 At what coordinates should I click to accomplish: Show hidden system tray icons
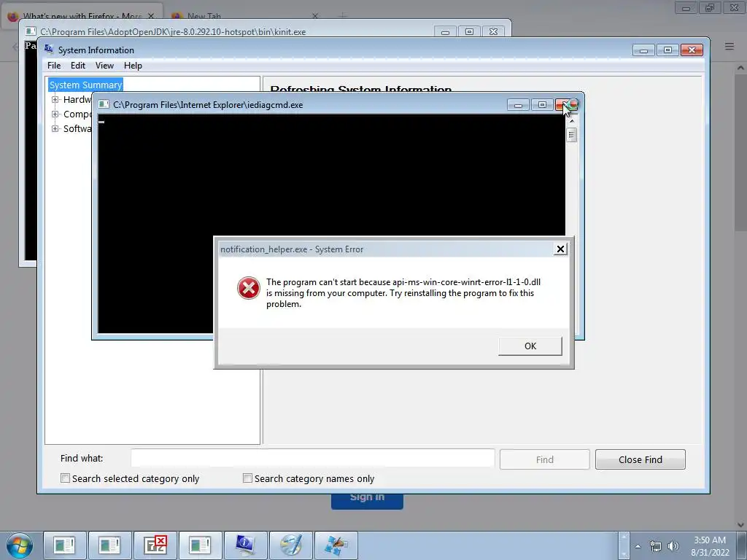coord(638,546)
